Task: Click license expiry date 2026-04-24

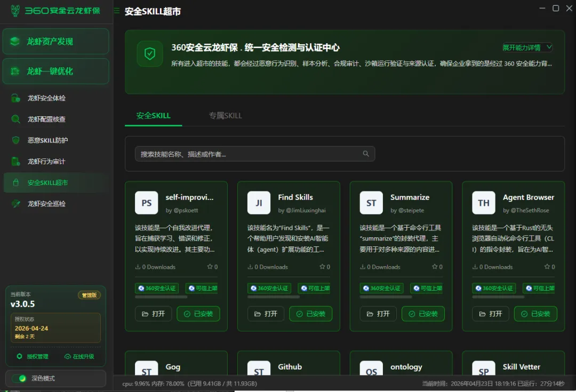Action: [31, 329]
